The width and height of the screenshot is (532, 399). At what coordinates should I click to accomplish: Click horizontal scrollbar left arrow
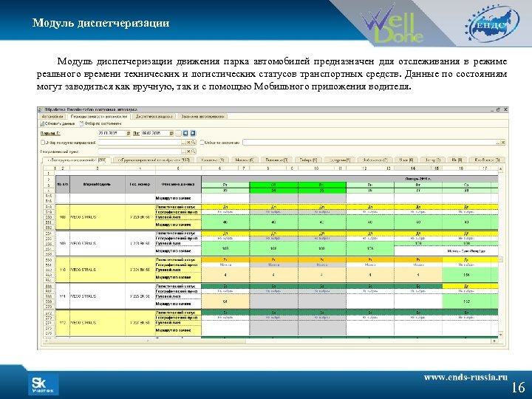click(46, 341)
